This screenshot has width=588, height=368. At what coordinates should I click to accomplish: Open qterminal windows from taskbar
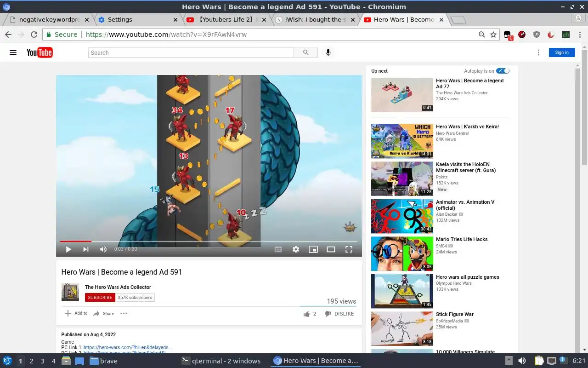pos(220,361)
